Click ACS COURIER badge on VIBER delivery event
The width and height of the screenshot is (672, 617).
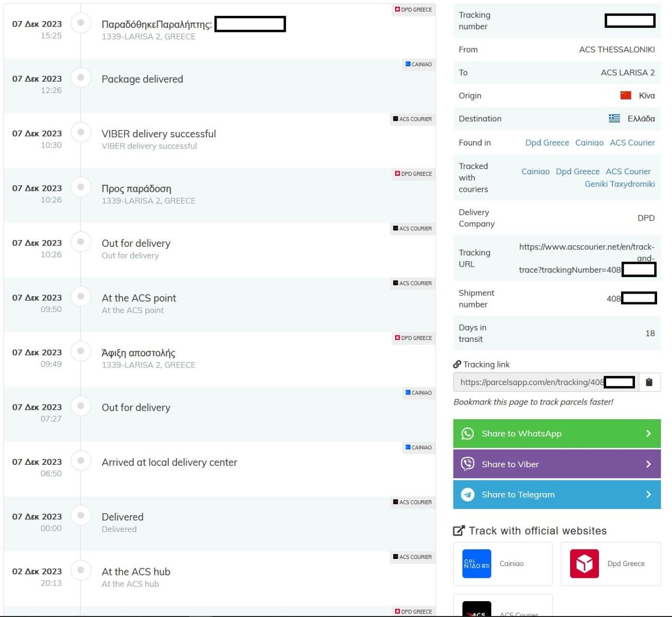coord(412,119)
